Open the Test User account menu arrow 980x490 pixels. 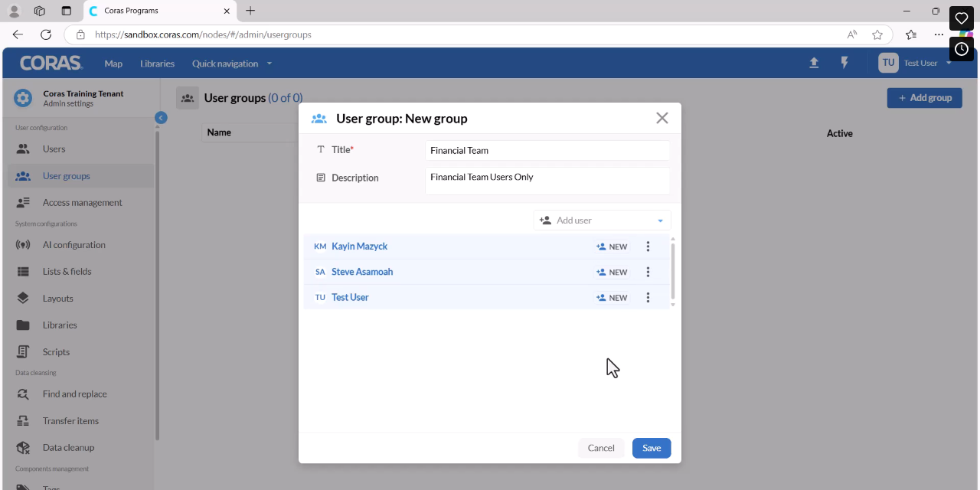point(949,63)
